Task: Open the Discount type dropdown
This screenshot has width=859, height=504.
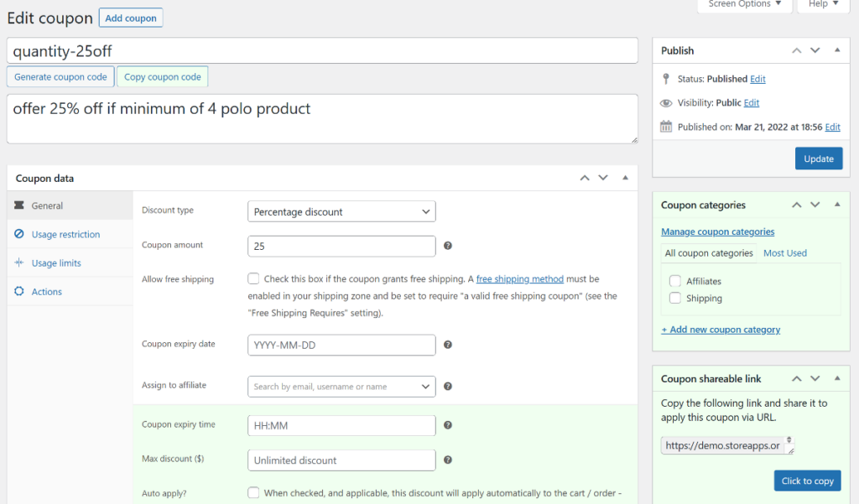Action: point(341,211)
